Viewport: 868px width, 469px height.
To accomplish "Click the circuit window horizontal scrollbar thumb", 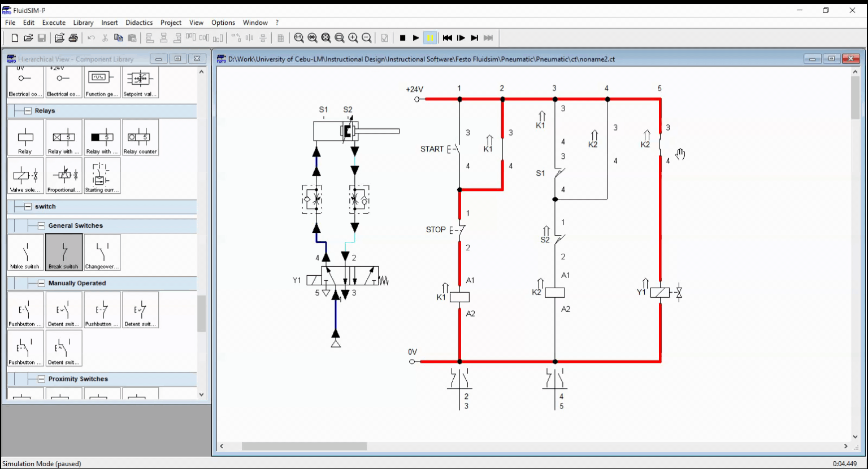I will coord(305,446).
